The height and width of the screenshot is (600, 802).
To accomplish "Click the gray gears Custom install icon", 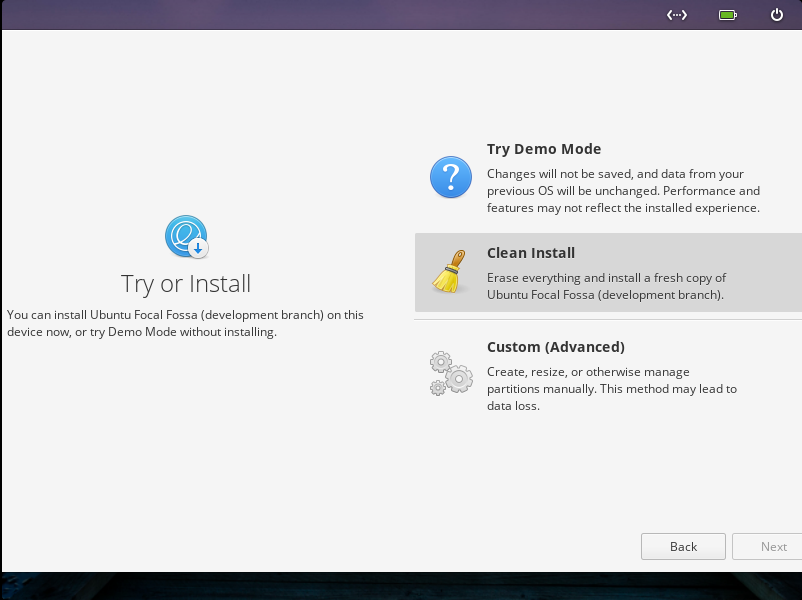I will (x=451, y=373).
